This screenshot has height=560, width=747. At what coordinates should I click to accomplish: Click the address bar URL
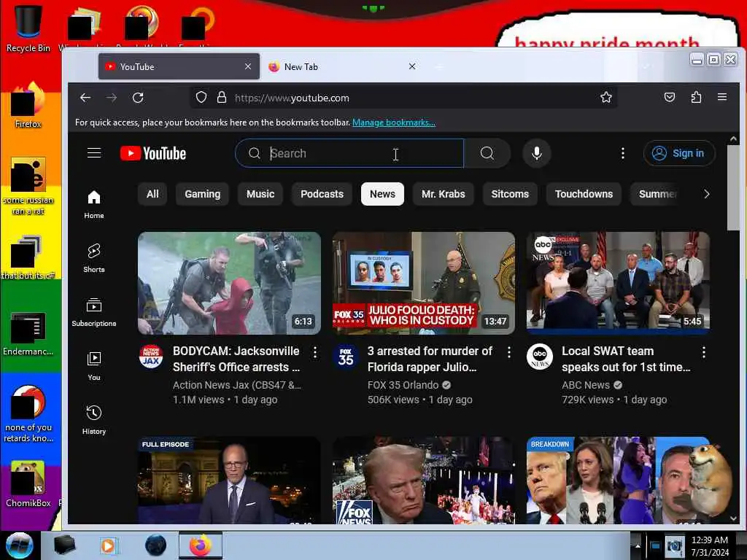pos(292,98)
